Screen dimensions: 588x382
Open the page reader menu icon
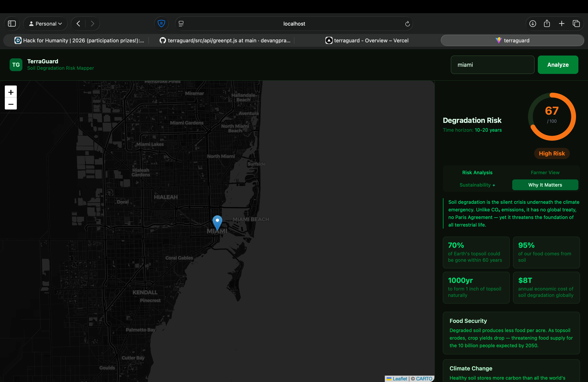coord(181,24)
